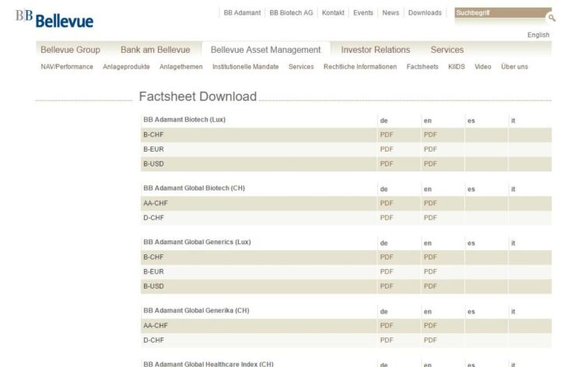Click B-EUR row label under Global Generics (Lux)

[153, 272]
